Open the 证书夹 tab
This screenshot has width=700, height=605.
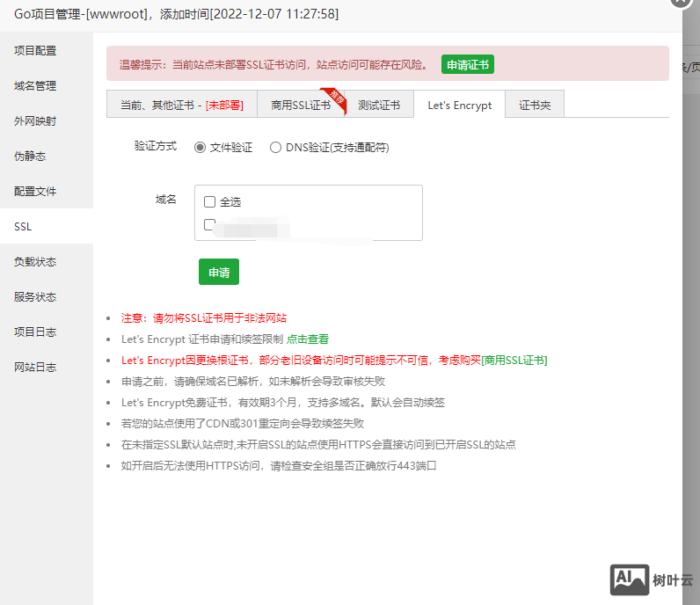point(535,105)
